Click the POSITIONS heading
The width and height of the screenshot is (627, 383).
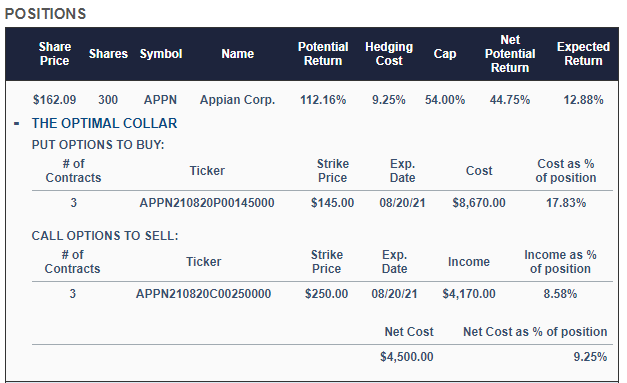(46, 14)
